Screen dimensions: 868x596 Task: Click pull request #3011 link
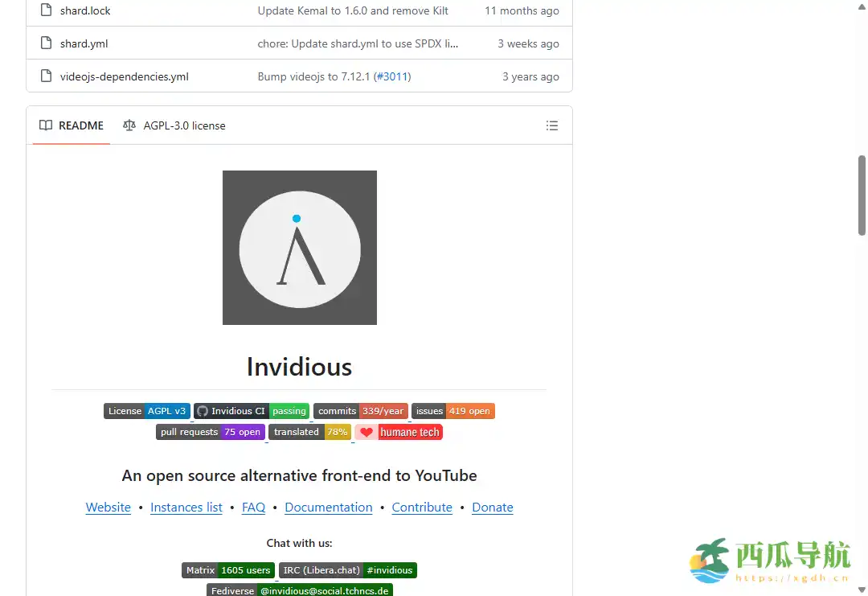point(393,76)
